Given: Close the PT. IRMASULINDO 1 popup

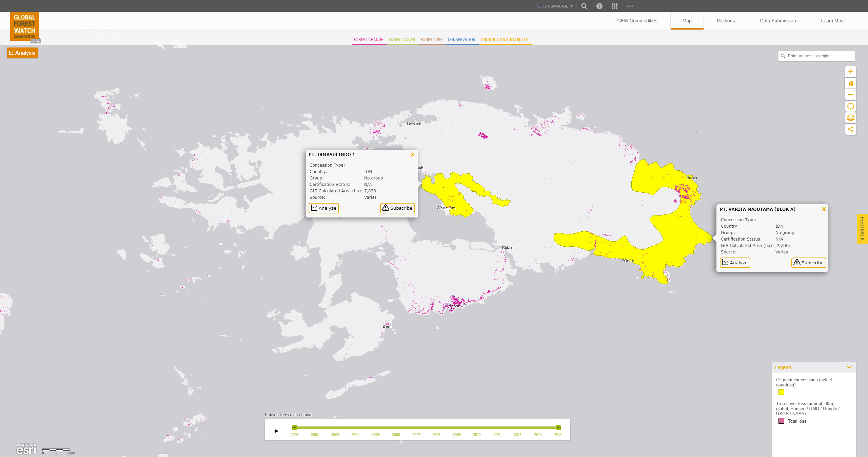Looking at the screenshot, I should pyautogui.click(x=413, y=155).
